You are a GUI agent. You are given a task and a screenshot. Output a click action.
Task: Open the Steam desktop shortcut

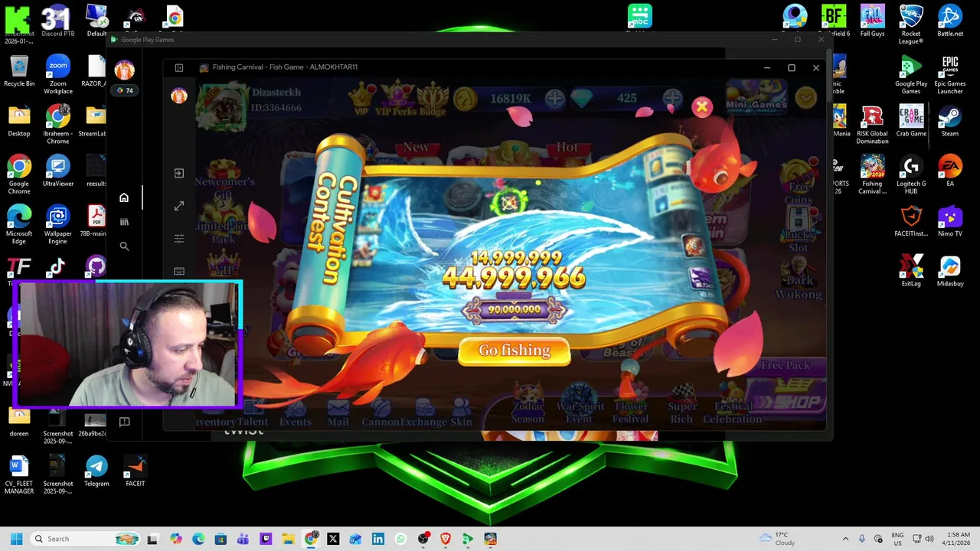coord(950,122)
